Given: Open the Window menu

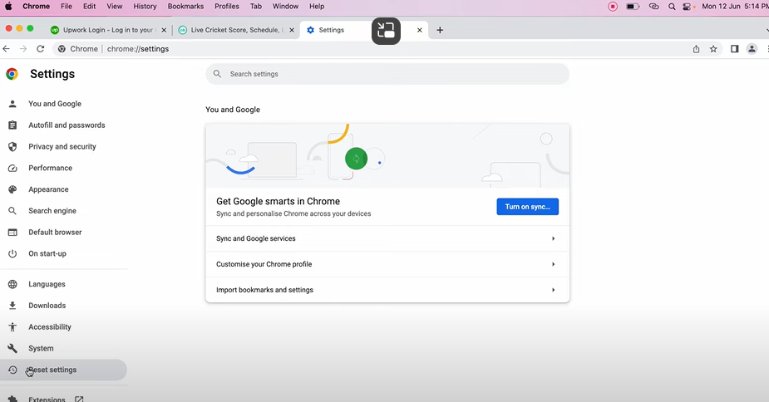Looking at the screenshot, I should coord(285,6).
